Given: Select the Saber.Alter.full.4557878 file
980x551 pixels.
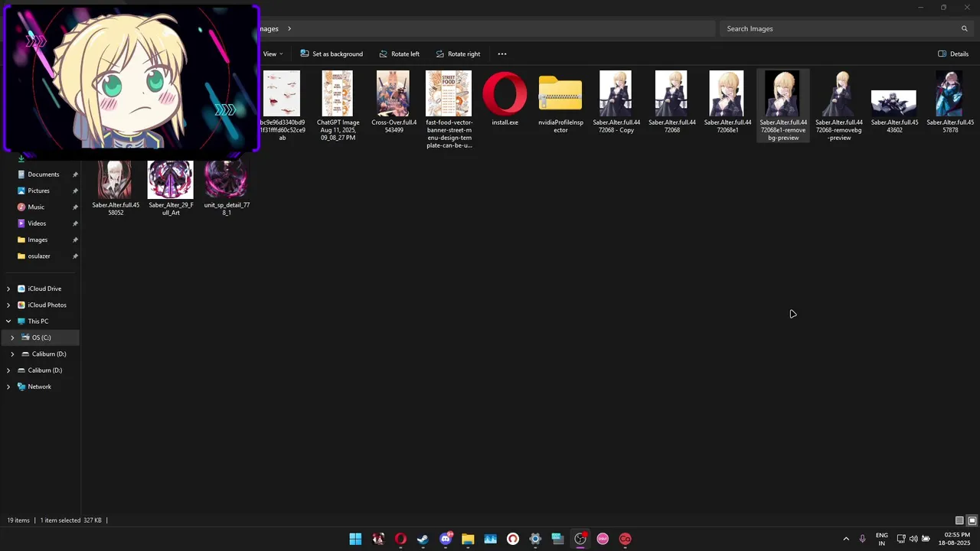Looking at the screenshot, I should point(950,102).
